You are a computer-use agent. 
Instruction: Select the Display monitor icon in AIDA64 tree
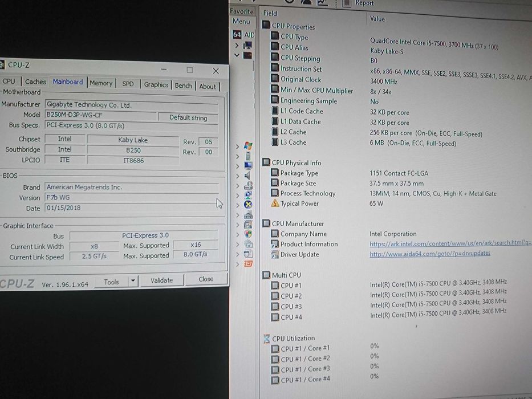(x=248, y=165)
